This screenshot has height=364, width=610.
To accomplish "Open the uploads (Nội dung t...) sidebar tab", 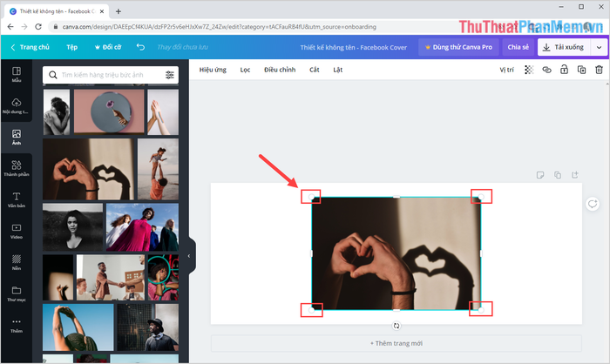I will pyautogui.click(x=17, y=105).
